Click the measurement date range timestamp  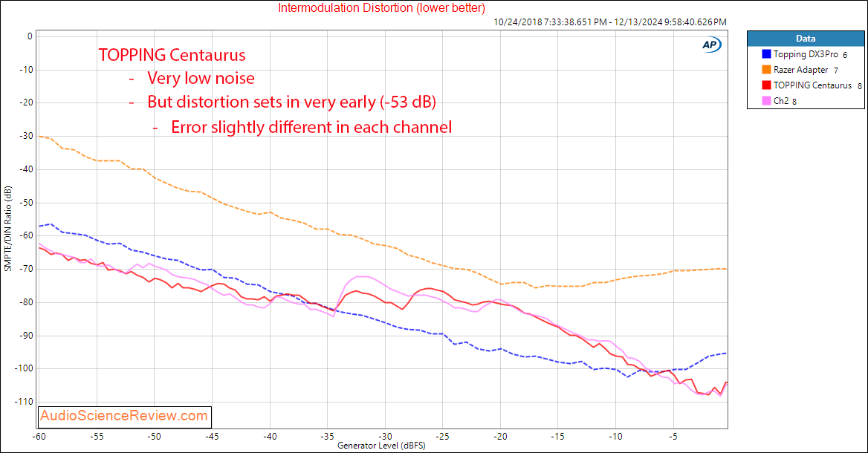(610, 22)
